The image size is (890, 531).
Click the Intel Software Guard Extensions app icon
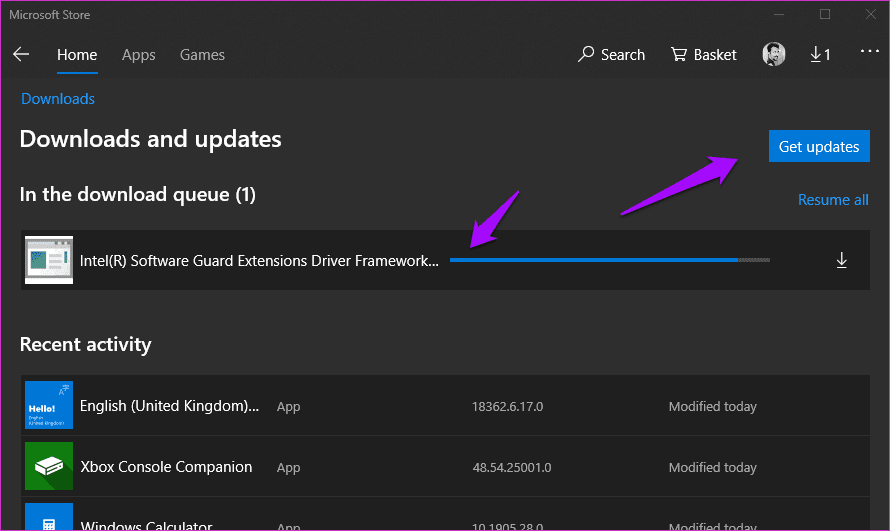coord(49,260)
